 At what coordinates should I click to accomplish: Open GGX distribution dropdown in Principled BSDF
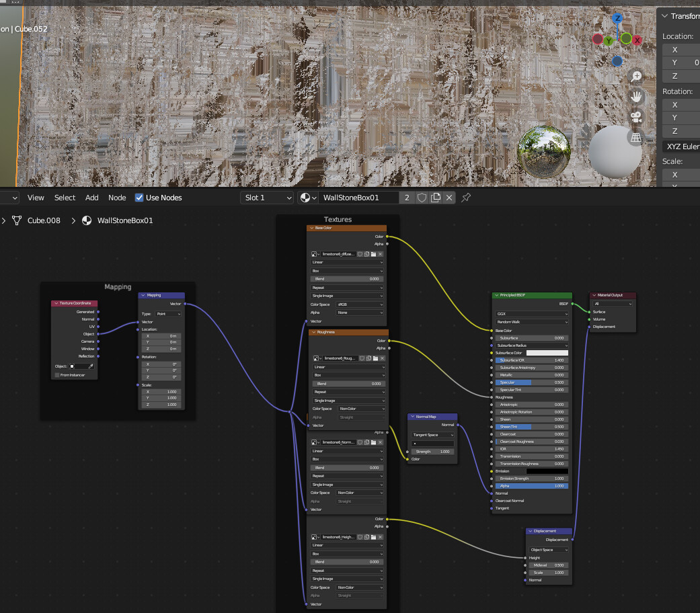(532, 314)
